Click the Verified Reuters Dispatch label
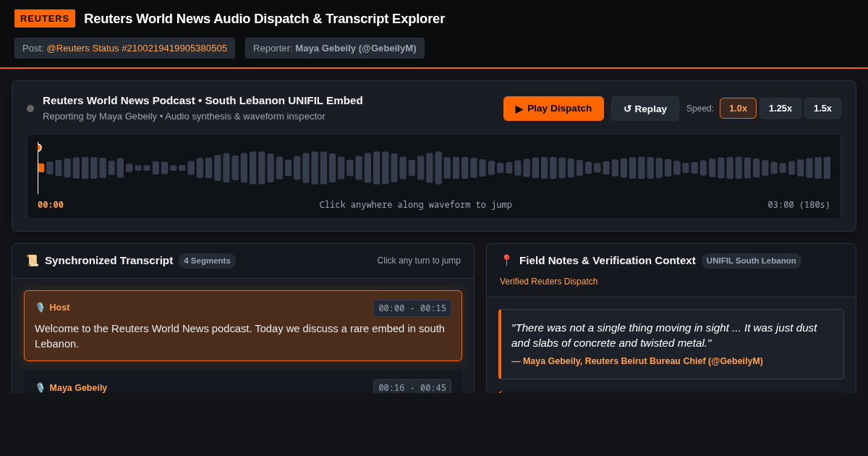The image size is (868, 456). point(548,282)
